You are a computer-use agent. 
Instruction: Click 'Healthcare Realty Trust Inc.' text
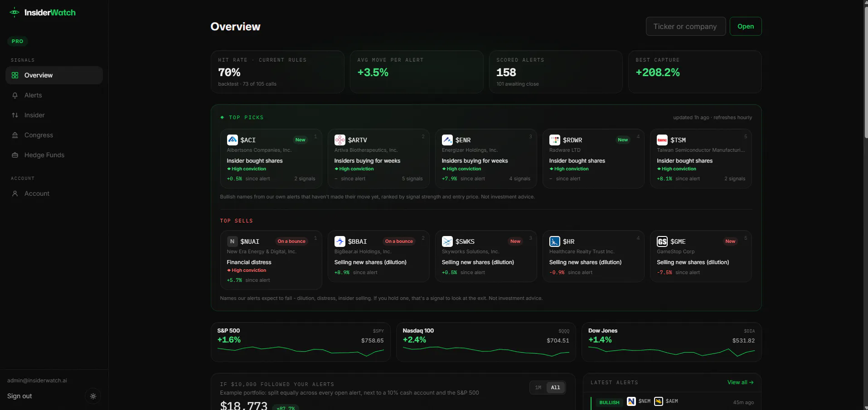coord(582,251)
